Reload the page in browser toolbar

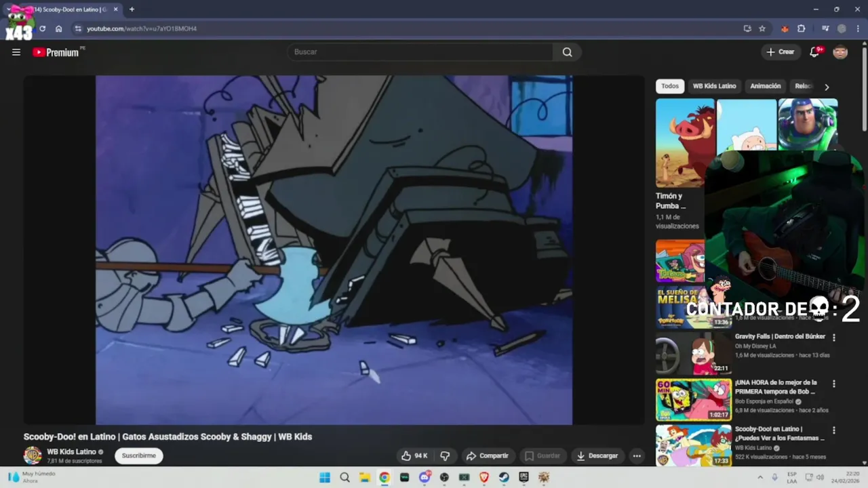coord(42,28)
